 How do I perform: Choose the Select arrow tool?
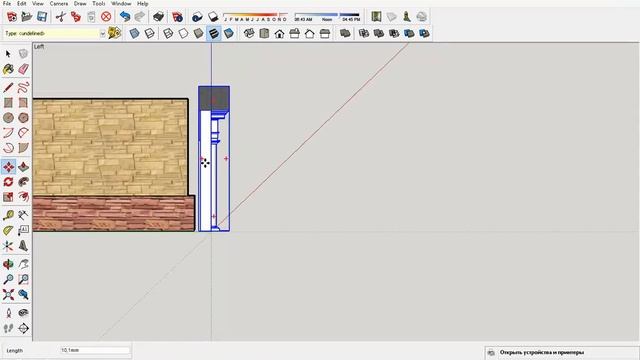8,54
